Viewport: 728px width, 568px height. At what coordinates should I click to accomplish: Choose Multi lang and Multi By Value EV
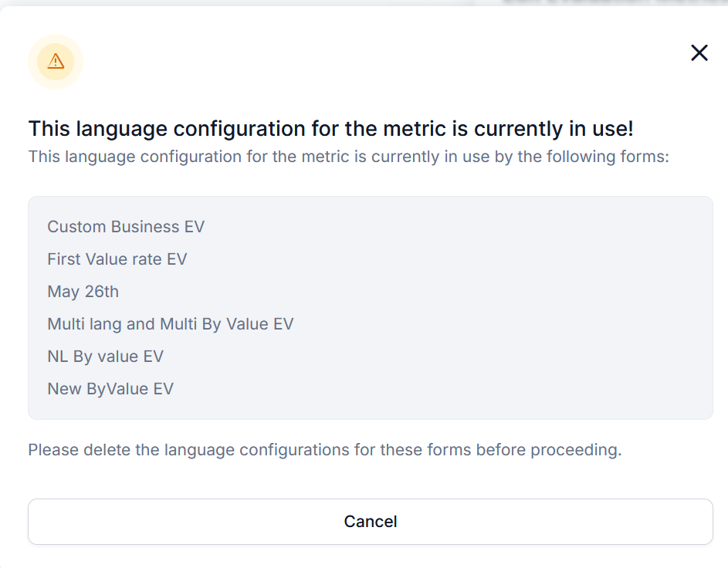point(171,324)
